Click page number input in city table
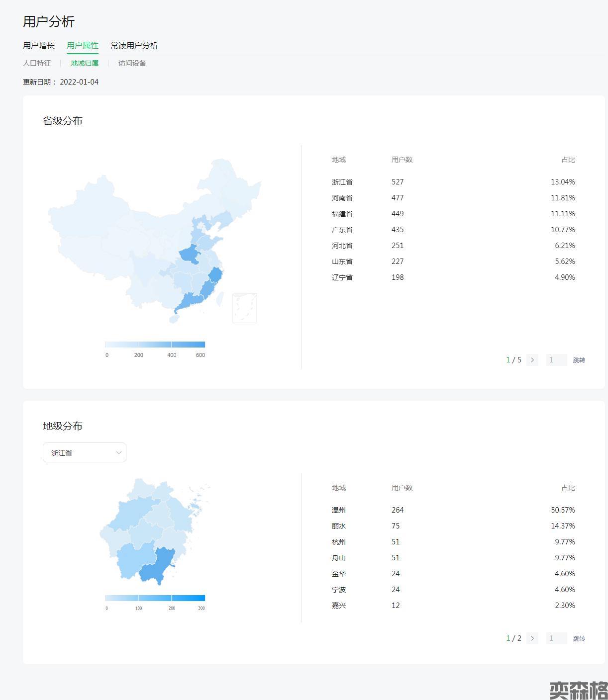The image size is (608, 700). pos(556,638)
